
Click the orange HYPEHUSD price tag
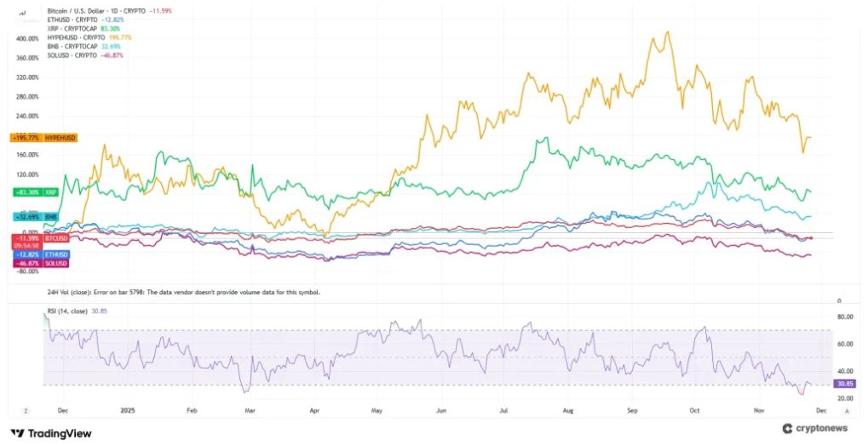43,137
